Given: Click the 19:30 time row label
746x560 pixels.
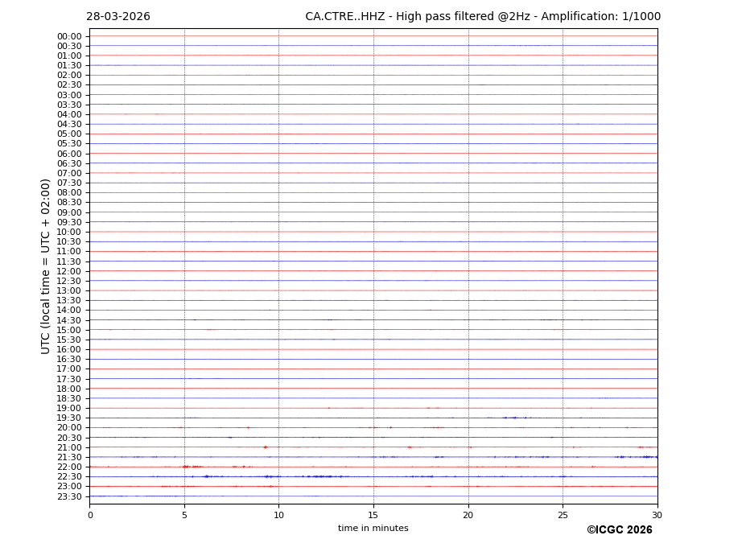Looking at the screenshot, I should point(69,418).
